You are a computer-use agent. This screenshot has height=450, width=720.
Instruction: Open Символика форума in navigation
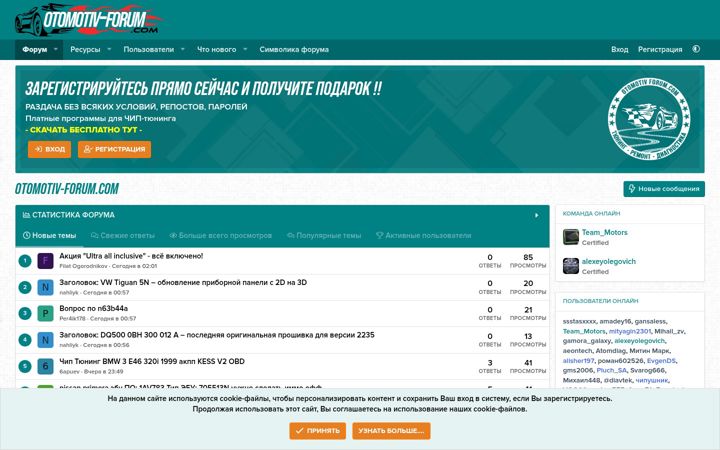[294, 50]
